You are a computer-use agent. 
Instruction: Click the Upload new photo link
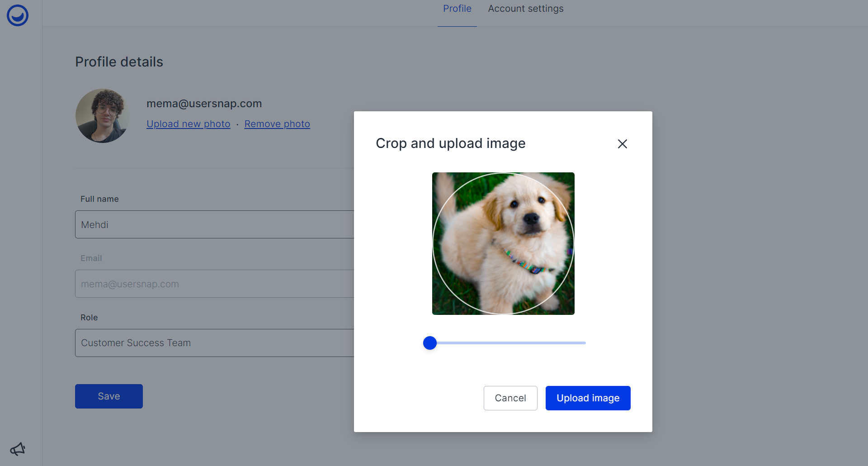pyautogui.click(x=189, y=124)
